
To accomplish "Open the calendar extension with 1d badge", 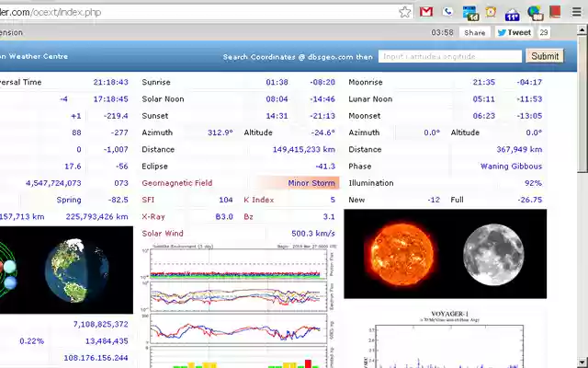I will 469,13.
